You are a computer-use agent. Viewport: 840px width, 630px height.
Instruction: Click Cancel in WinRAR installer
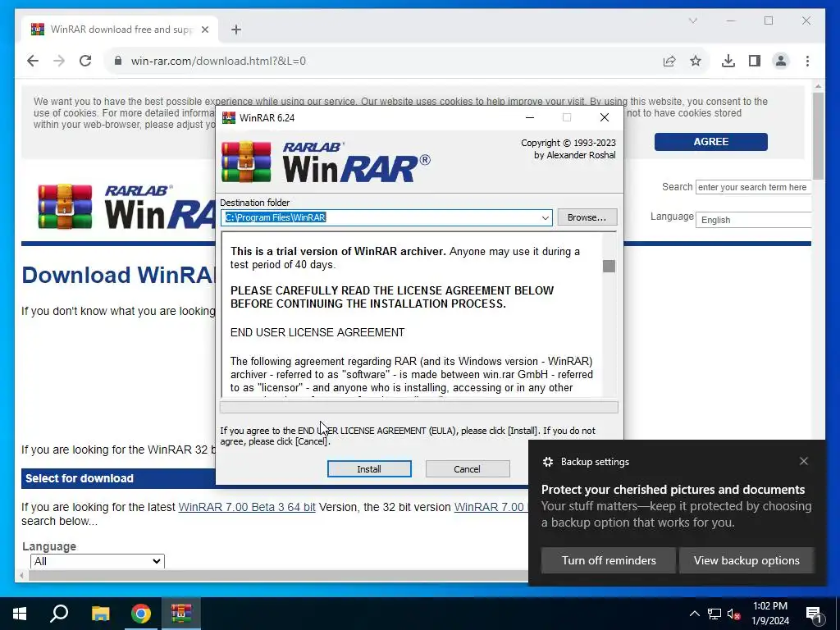pos(467,468)
